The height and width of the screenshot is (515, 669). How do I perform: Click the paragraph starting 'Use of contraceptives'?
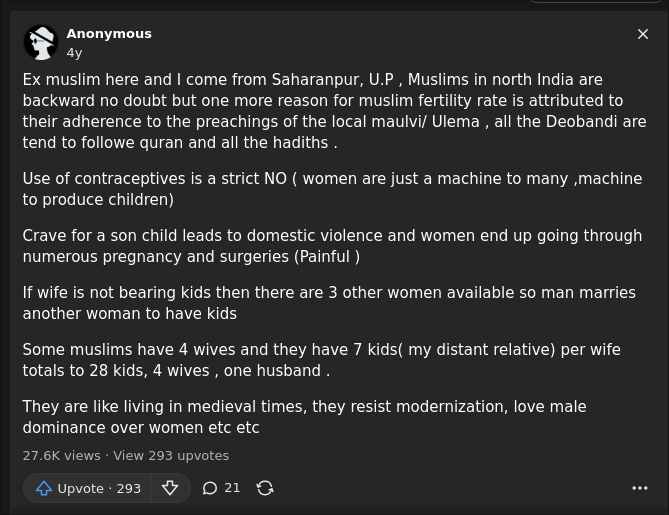click(332, 189)
